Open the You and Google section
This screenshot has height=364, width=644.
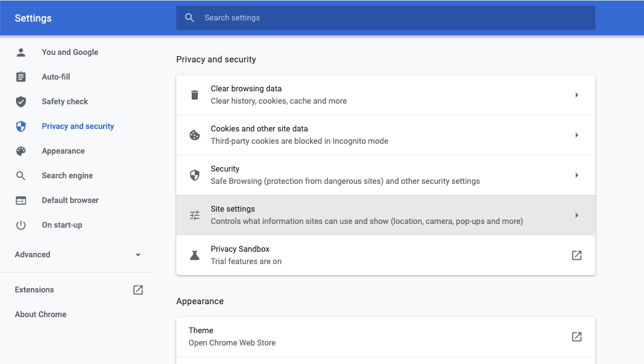pyautogui.click(x=70, y=52)
